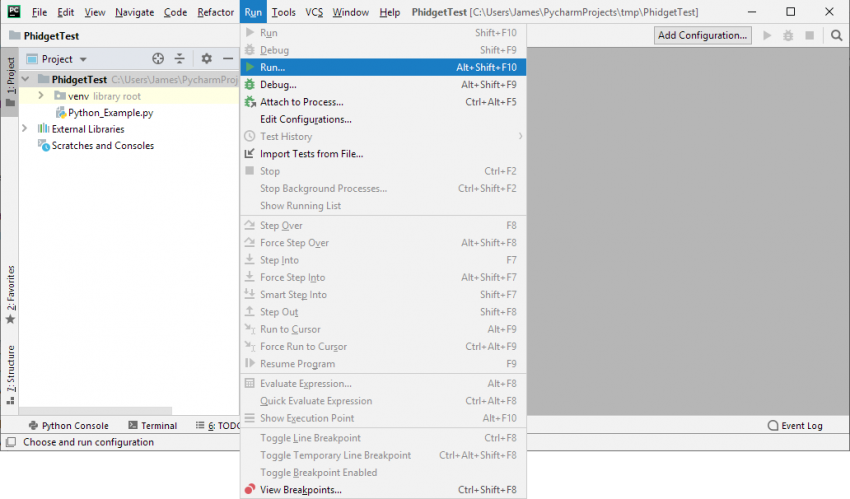Click Show Running List entry
Screen dimensions: 850x499
[383, 206]
